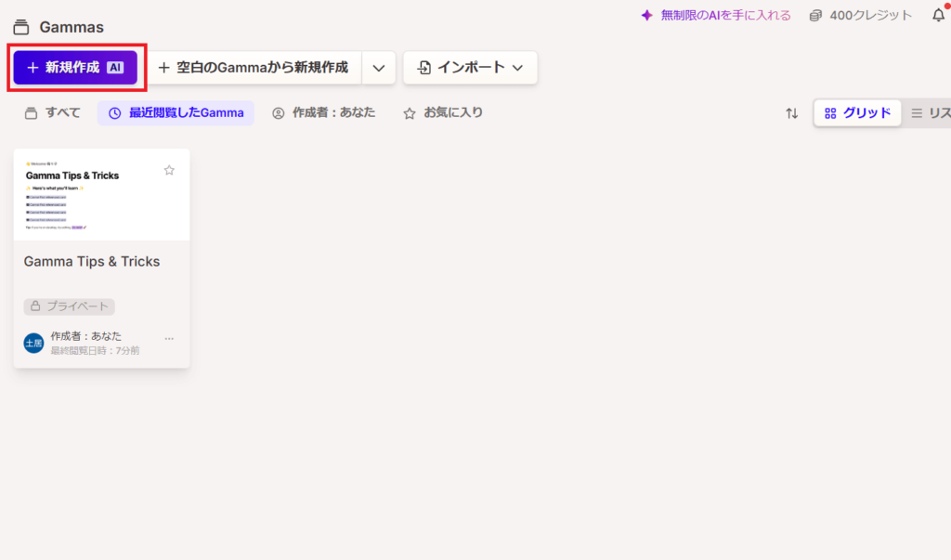This screenshot has height=560, width=951.
Task: Favorite Gamma Tips & Tricks with star
Action: pyautogui.click(x=169, y=171)
